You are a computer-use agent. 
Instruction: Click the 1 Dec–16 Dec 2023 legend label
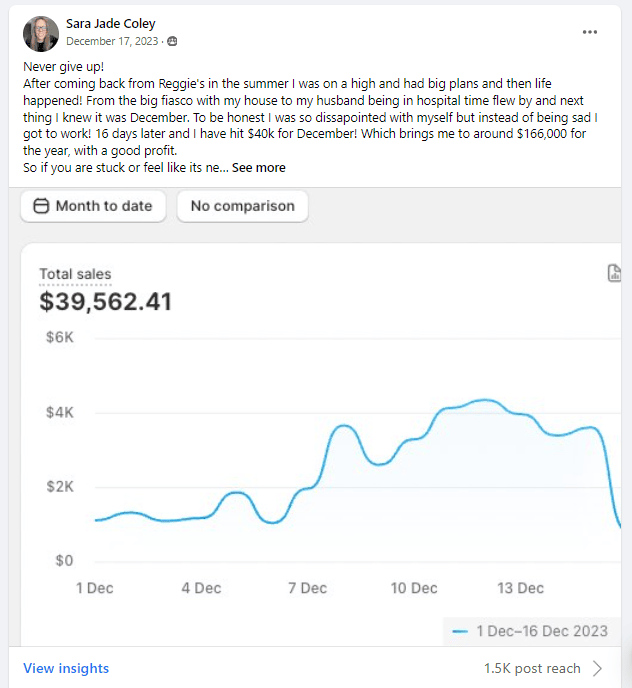(542, 631)
